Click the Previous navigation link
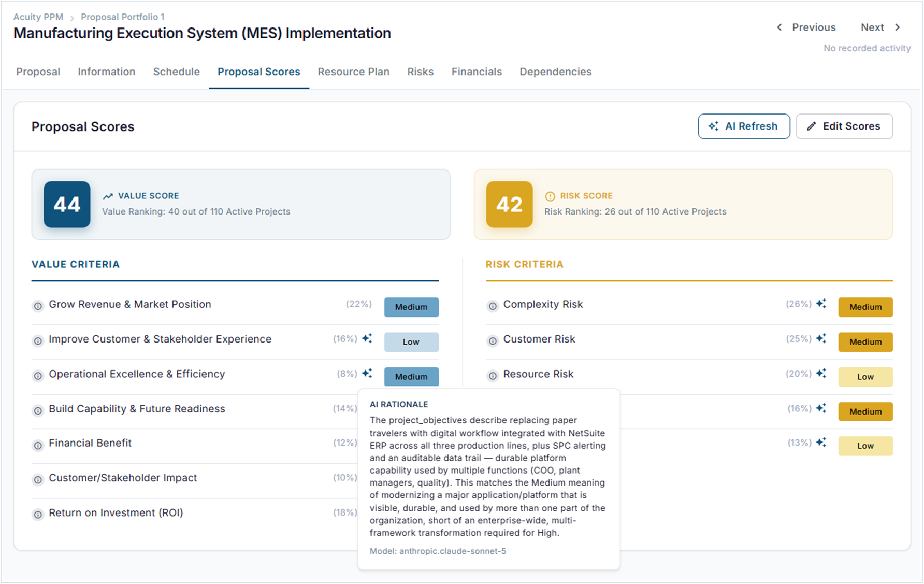Screen dimensions: 924x584 pyautogui.click(x=814, y=27)
